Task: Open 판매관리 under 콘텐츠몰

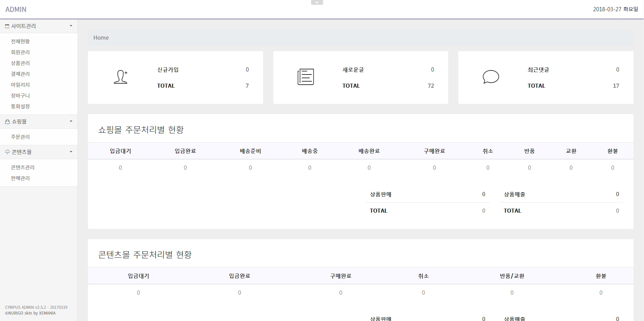Action: coord(20,178)
